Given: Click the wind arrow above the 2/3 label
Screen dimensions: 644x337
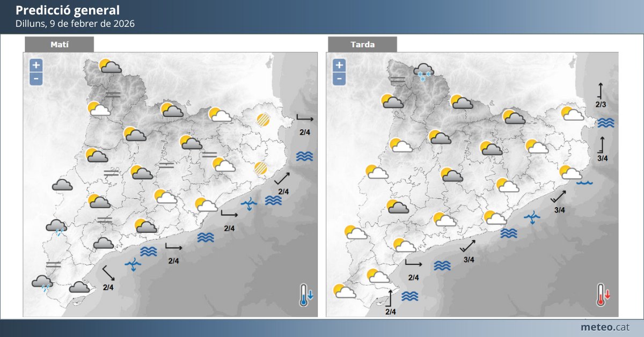Looking at the screenshot, I should 601,90.
